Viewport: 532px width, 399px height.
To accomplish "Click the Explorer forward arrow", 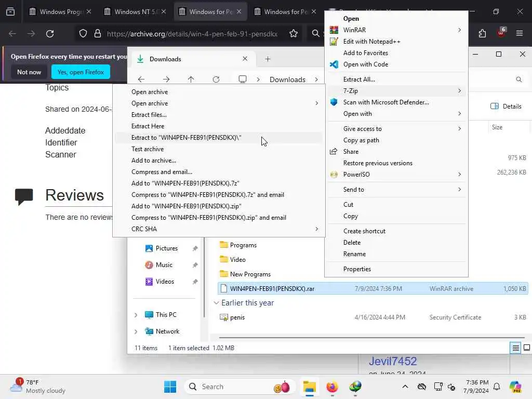I will pyautogui.click(x=166, y=79).
